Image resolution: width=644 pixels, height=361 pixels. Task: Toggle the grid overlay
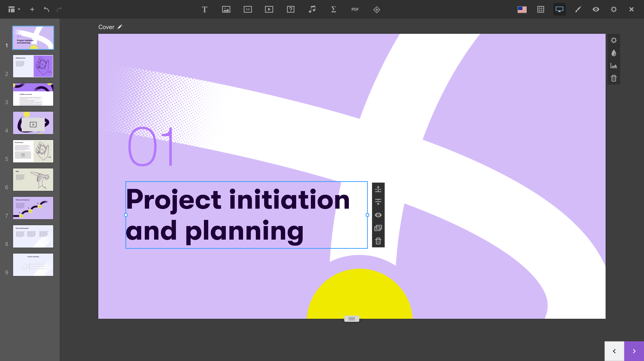(541, 9)
